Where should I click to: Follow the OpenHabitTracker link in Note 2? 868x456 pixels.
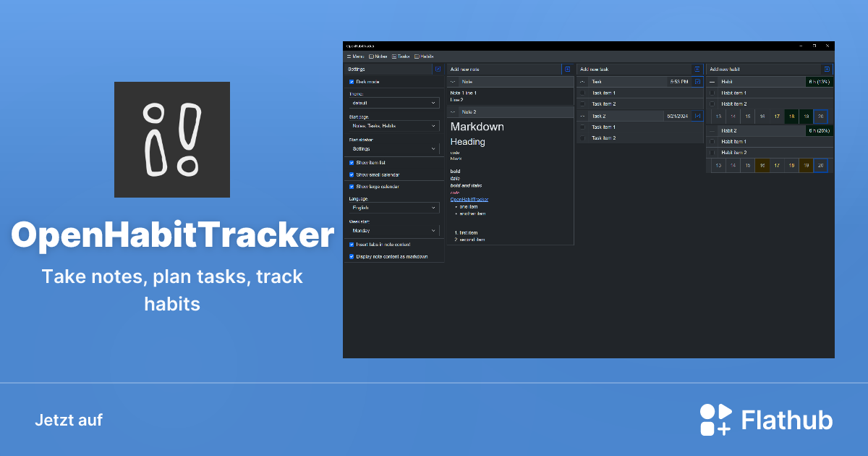pyautogui.click(x=469, y=198)
